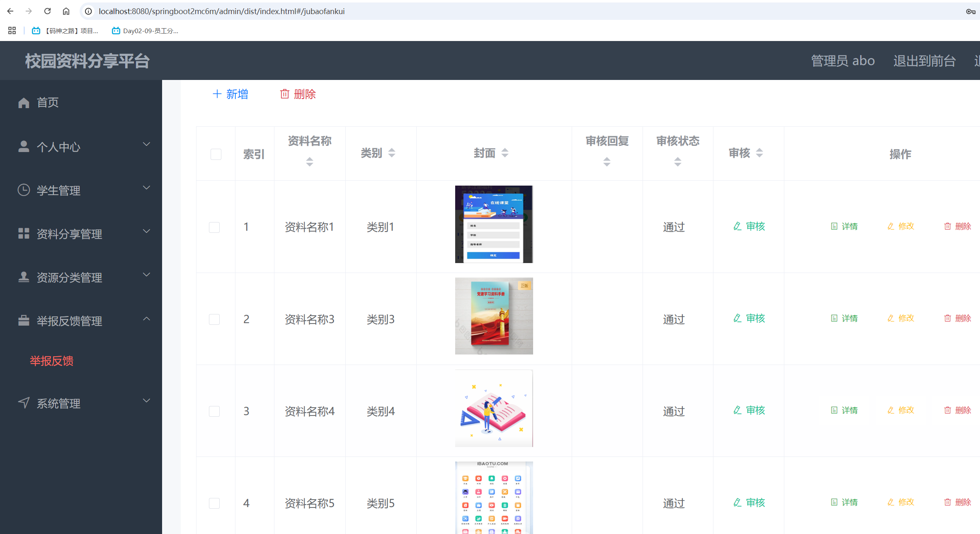
Task: Click the cover thumbnail of 资料名称3
Action: pyautogui.click(x=494, y=316)
